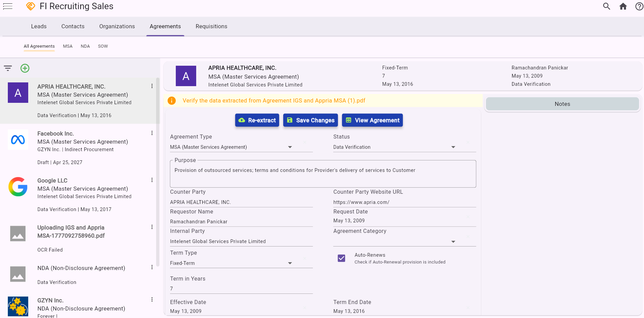Open the hamburger navigation menu
Viewport: 644px width, 318px height.
coord(8,6)
